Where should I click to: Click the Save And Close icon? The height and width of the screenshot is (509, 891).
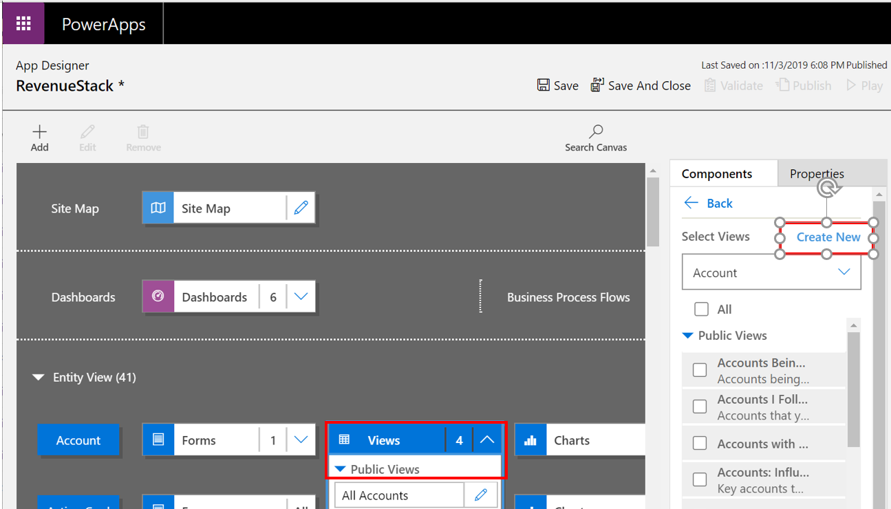[x=597, y=85]
